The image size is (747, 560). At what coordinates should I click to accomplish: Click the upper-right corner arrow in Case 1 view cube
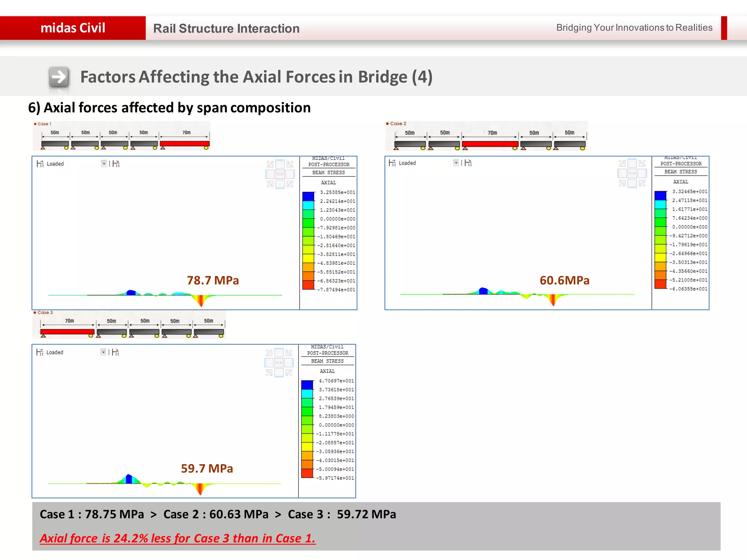tap(290, 164)
